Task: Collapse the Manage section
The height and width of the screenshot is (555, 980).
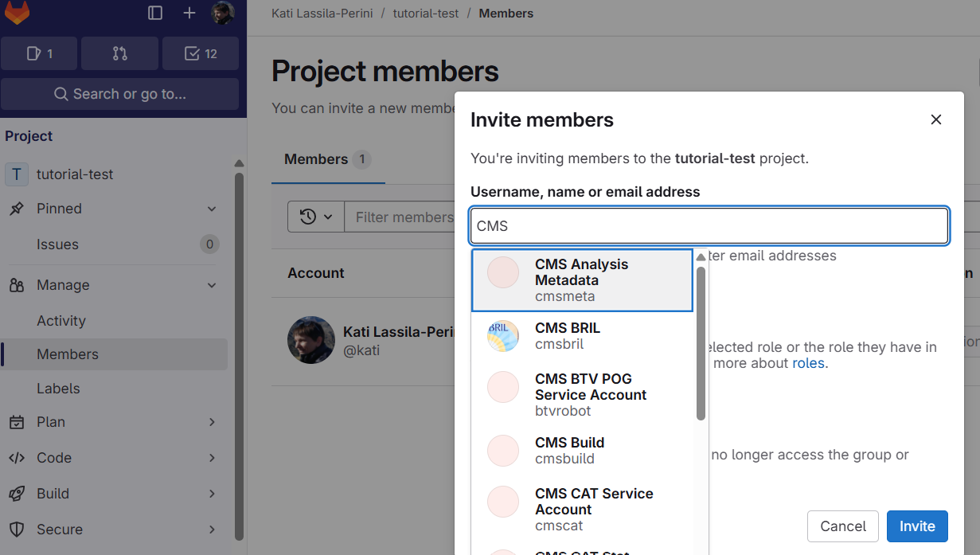Action: (x=212, y=285)
